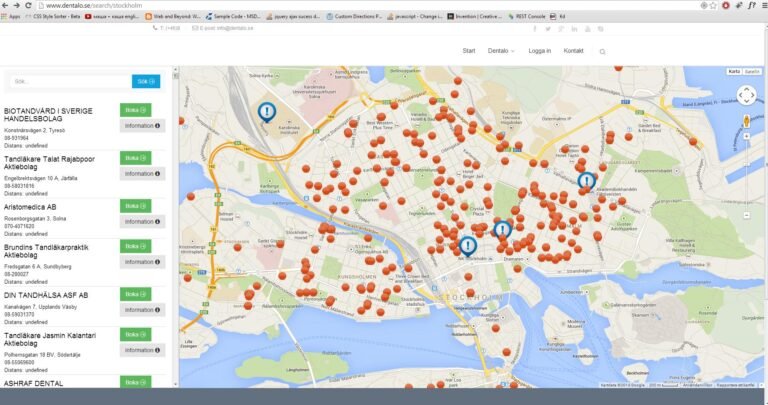Show Information for Aristomedica AB

pos(142,222)
